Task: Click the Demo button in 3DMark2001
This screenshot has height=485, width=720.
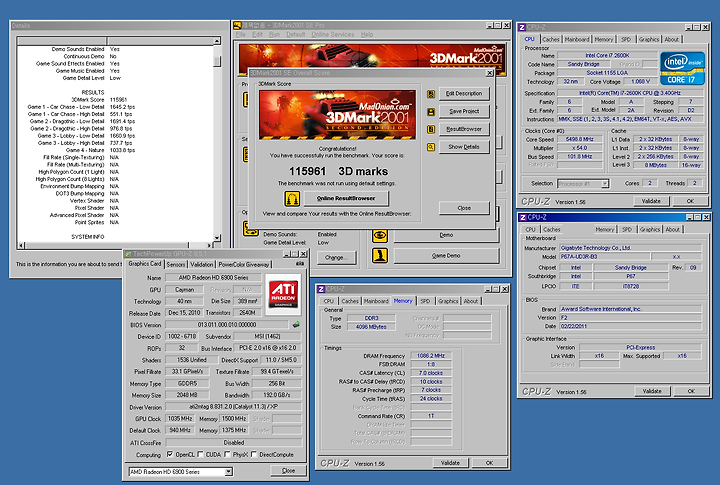Action: tap(446, 235)
